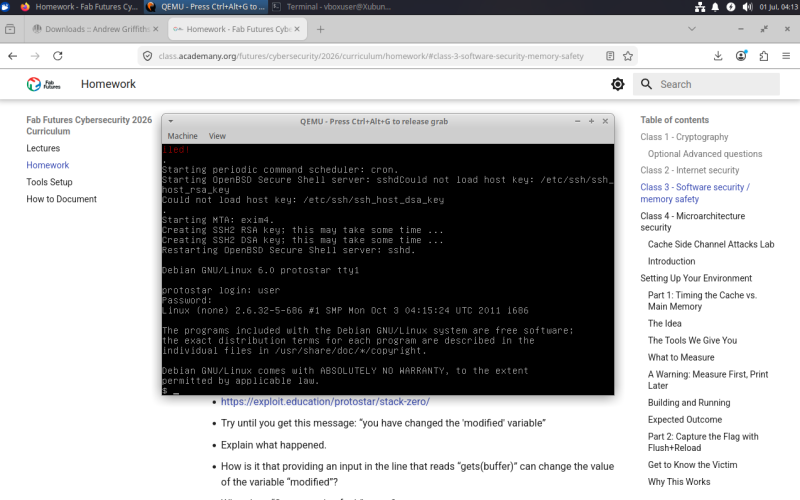
Task: Go to Cache Side Channel Attacks Lab
Action: point(711,244)
